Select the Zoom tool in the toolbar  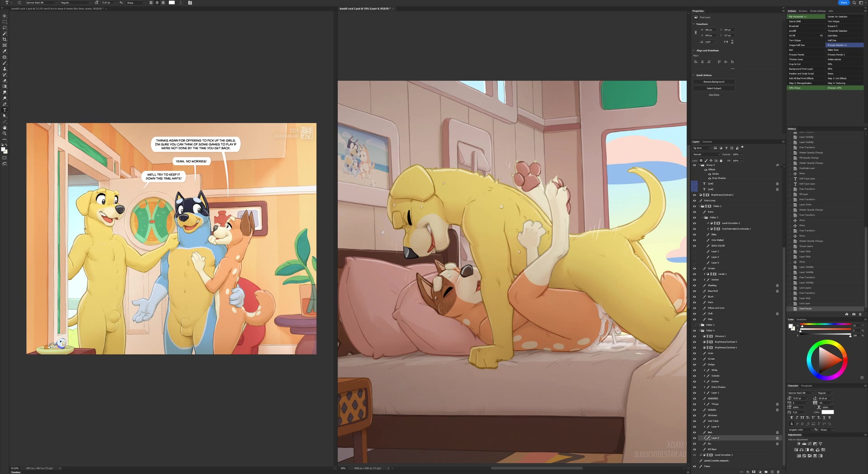[x=5, y=133]
